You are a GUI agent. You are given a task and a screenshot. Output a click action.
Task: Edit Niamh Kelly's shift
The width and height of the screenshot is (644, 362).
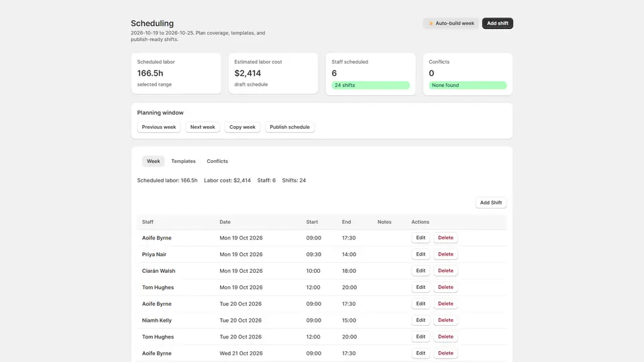pyautogui.click(x=421, y=320)
